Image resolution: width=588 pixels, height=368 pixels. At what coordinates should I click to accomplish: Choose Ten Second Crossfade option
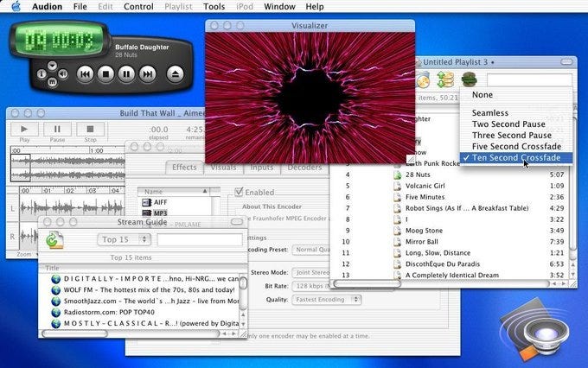[516, 158]
